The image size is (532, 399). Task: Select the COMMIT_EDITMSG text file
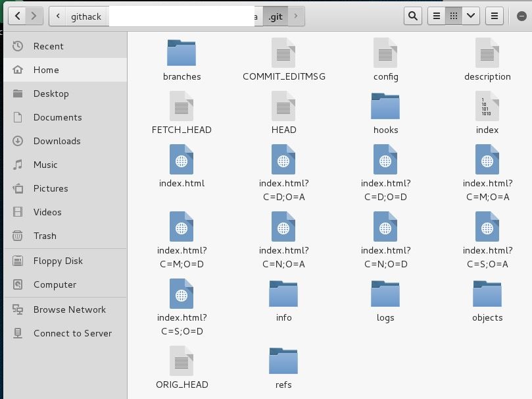283,53
